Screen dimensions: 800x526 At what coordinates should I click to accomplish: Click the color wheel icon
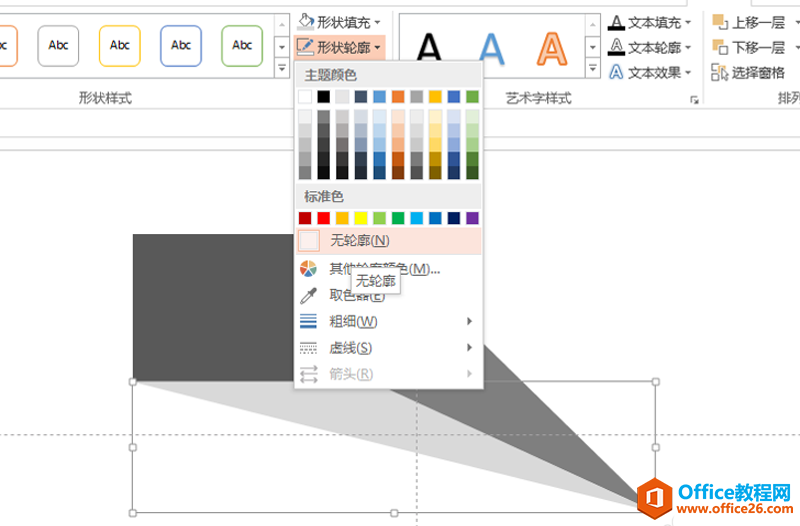pos(308,268)
